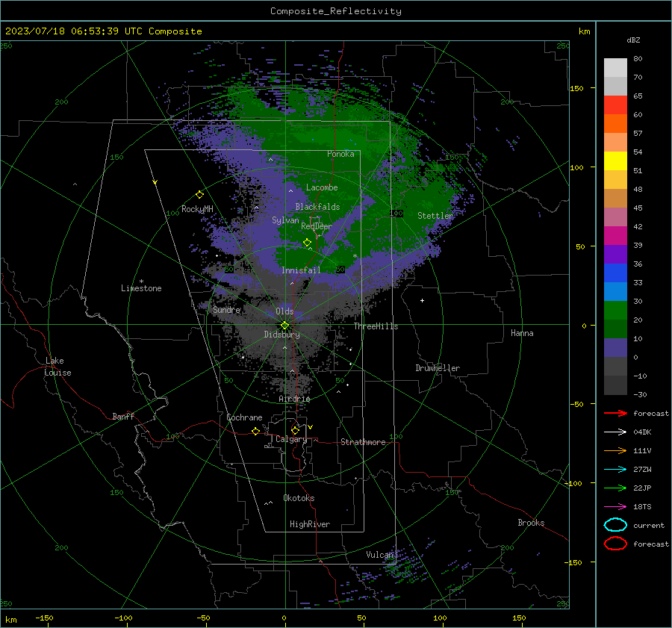Click the royal blue 33-36 dBZ swatch

pos(615,273)
